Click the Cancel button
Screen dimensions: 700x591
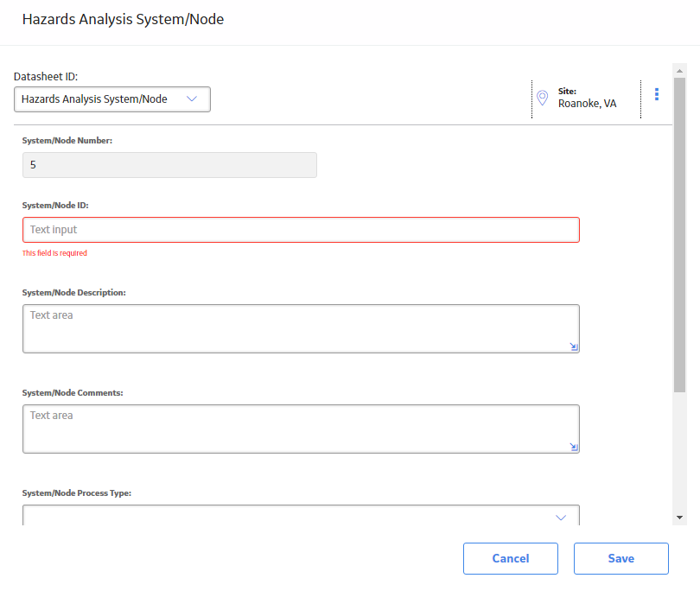510,558
